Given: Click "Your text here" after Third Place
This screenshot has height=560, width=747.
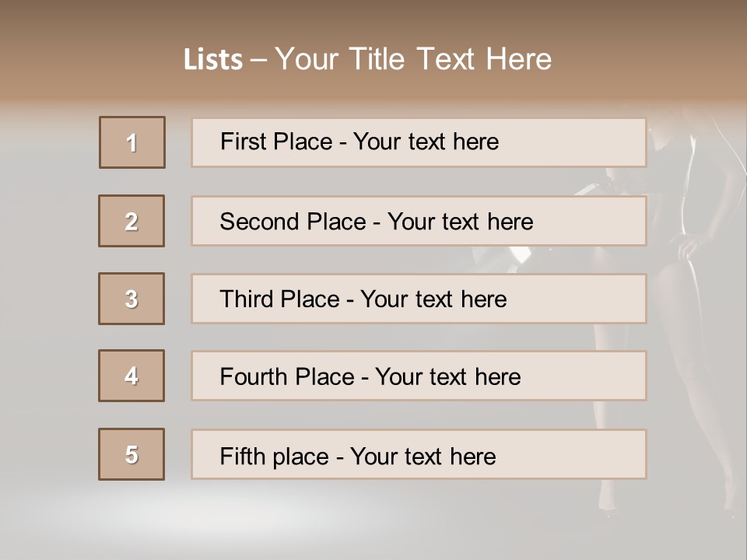Looking at the screenshot, I should coord(434,299).
